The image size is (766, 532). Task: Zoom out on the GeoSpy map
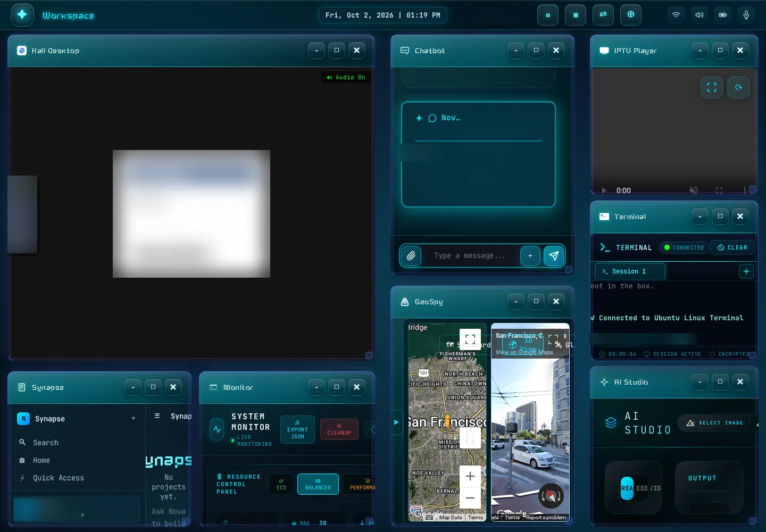click(470, 498)
